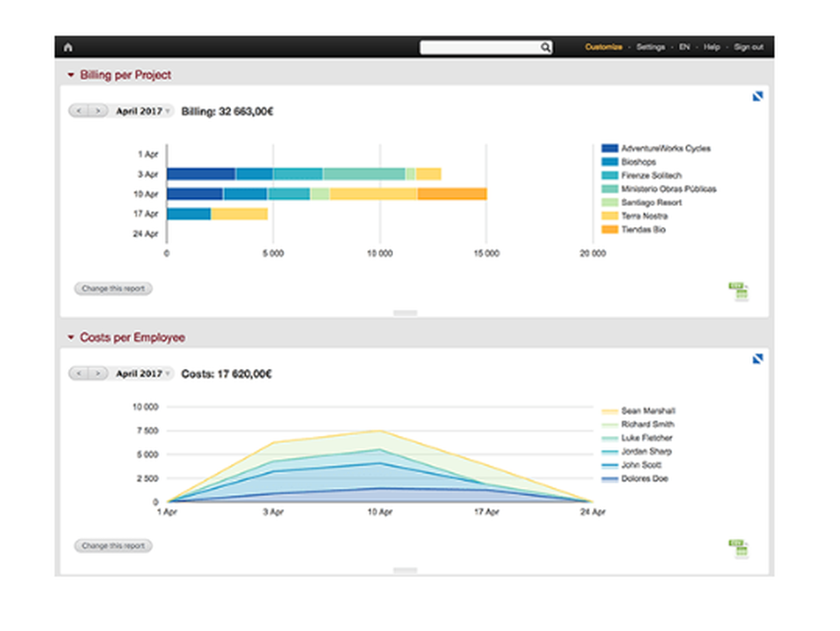
Task: Click the Sign out link
Action: click(x=747, y=47)
